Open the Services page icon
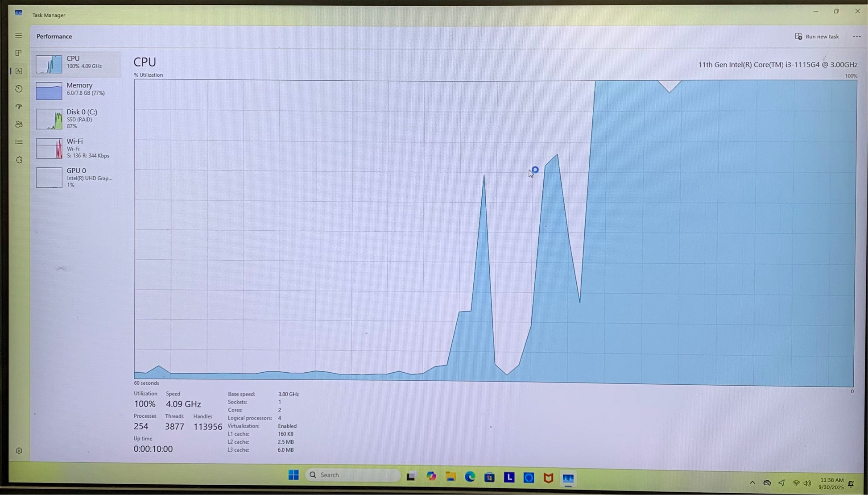Screen dimensions: 868x495 (19, 160)
